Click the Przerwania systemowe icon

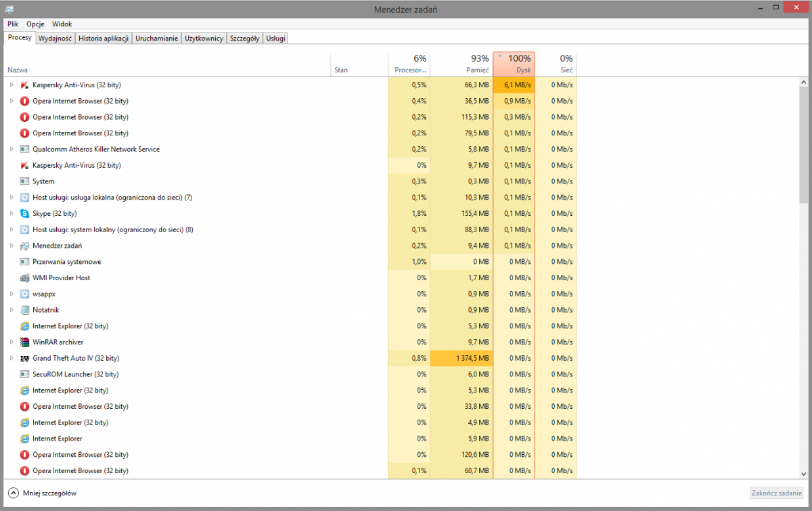pos(24,262)
